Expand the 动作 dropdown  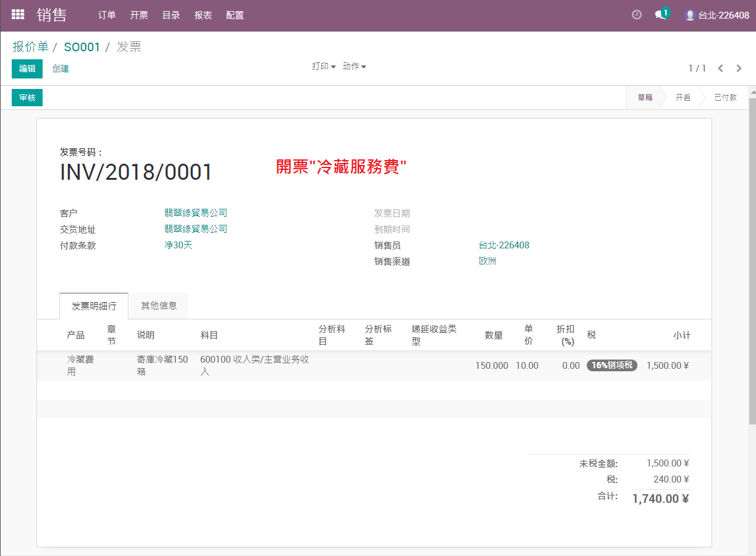click(x=355, y=66)
